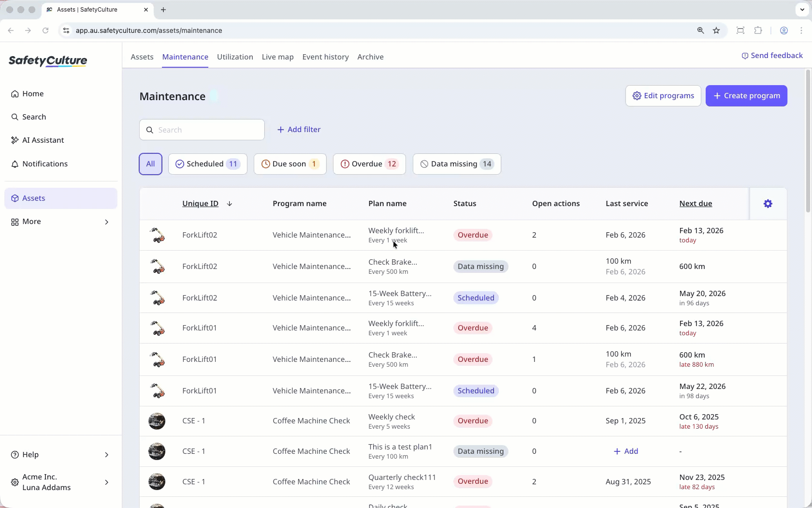Click the Edit programs button
The height and width of the screenshot is (508, 812).
coord(663,96)
